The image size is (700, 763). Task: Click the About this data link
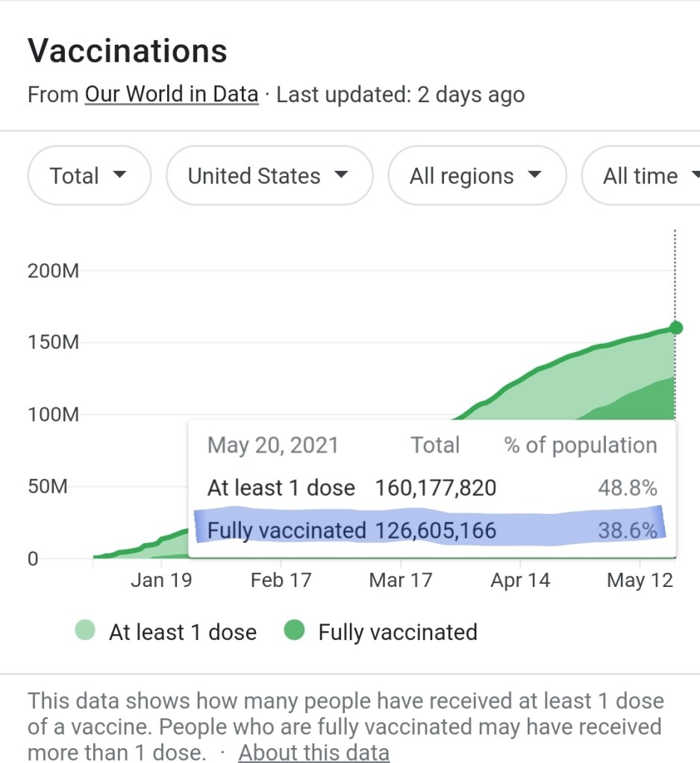(313, 752)
